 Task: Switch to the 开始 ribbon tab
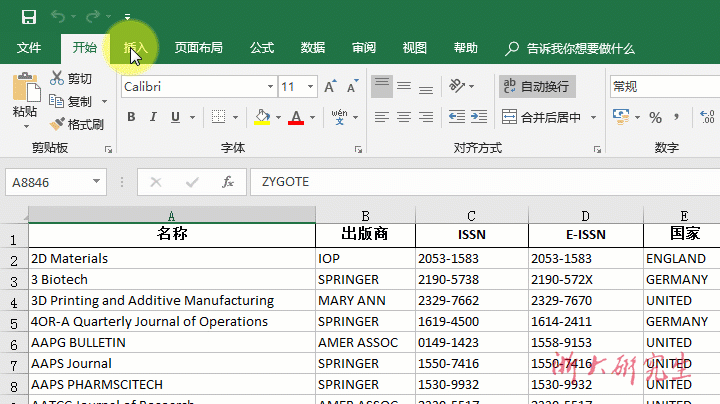click(x=84, y=47)
